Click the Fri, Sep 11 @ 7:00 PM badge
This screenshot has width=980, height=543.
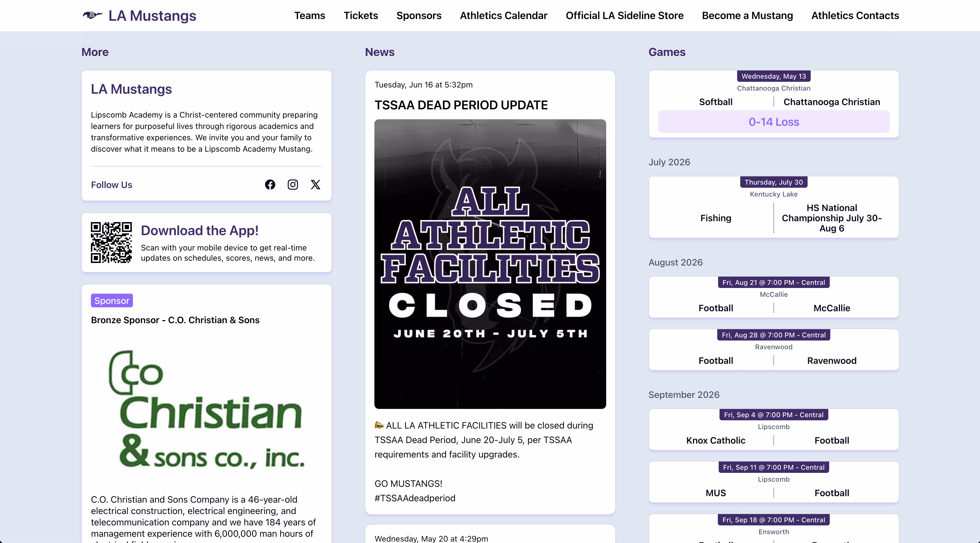(773, 467)
